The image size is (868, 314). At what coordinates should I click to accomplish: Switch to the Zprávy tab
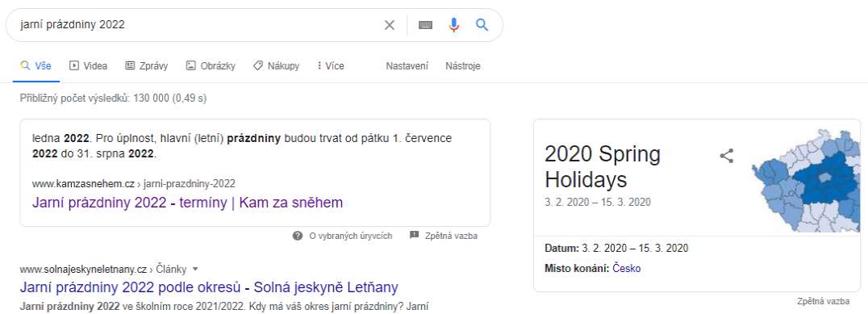[146, 66]
